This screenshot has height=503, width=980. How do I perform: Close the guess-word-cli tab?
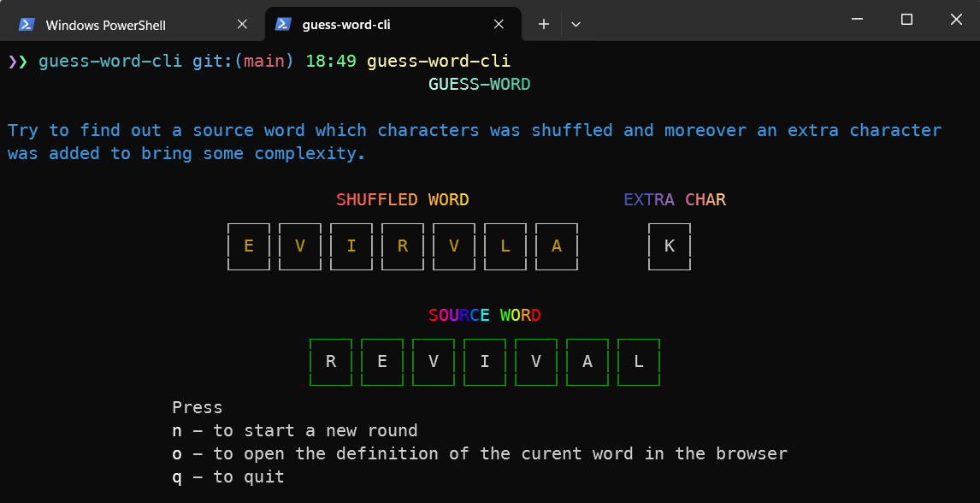(x=499, y=24)
